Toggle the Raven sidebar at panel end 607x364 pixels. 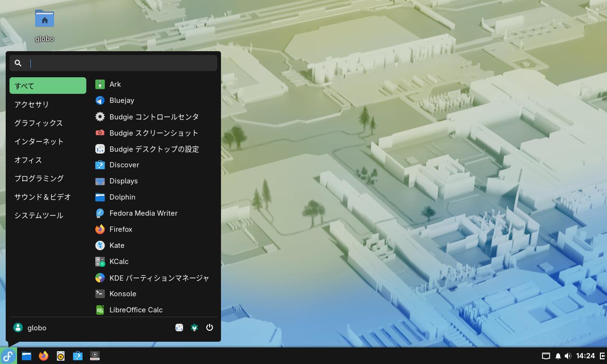click(602, 356)
